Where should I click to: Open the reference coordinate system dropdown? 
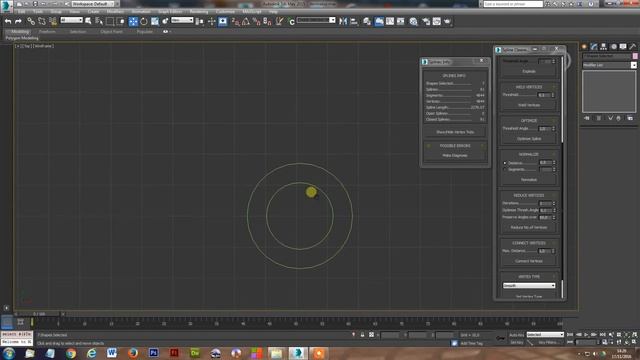[182, 20]
